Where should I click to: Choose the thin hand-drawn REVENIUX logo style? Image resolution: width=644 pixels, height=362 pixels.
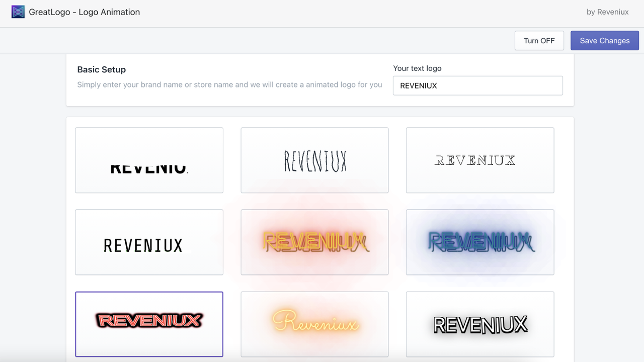click(x=314, y=160)
